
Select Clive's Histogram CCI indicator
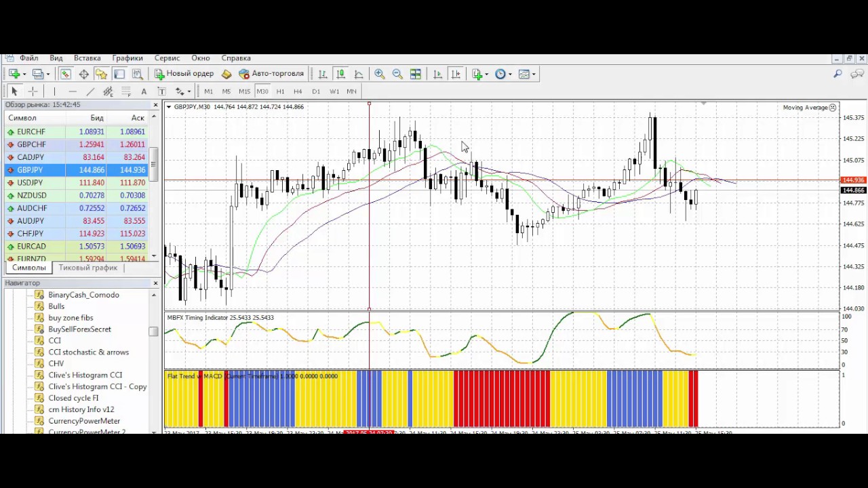tap(85, 375)
